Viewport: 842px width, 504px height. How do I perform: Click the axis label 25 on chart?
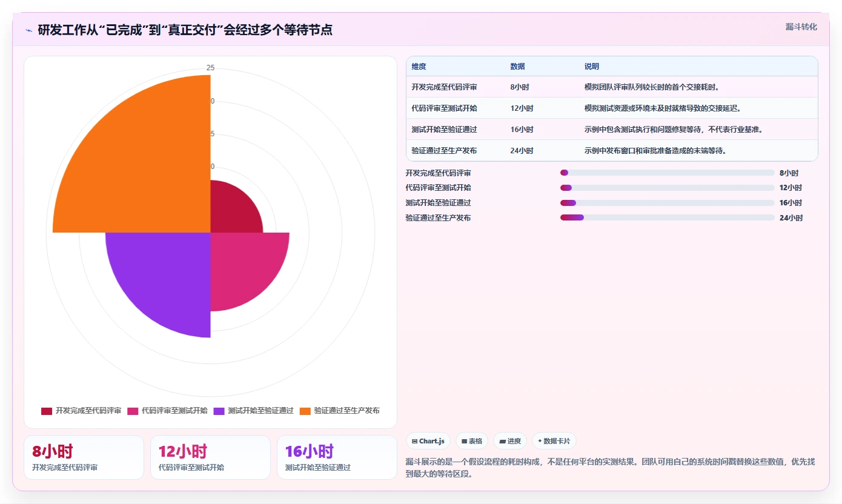(210, 68)
